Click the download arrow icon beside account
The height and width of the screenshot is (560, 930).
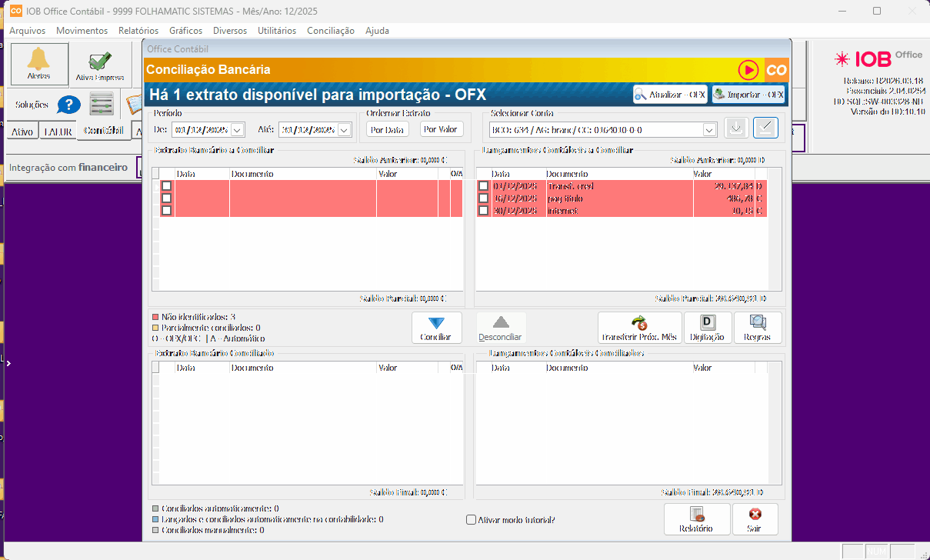click(736, 128)
